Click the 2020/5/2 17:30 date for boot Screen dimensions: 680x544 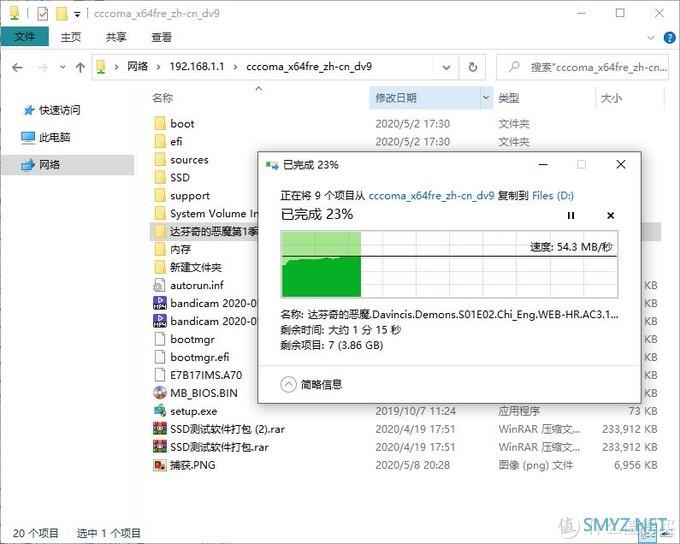pyautogui.click(x=412, y=124)
